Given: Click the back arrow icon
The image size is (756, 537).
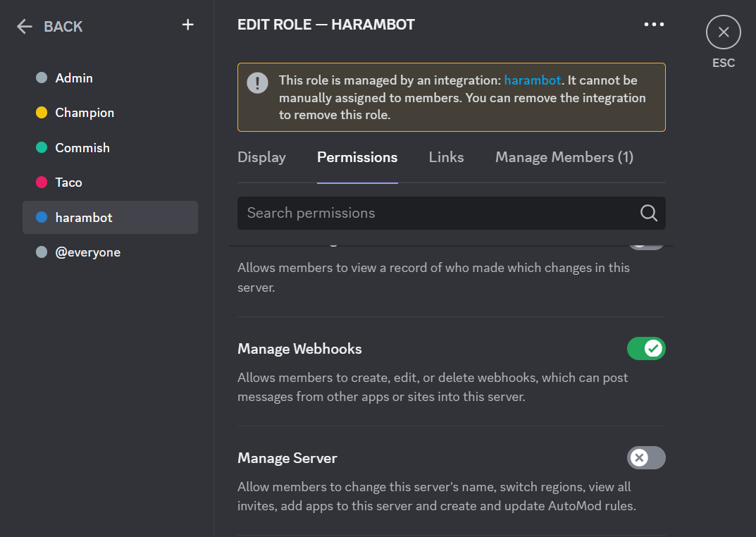Looking at the screenshot, I should (24, 27).
